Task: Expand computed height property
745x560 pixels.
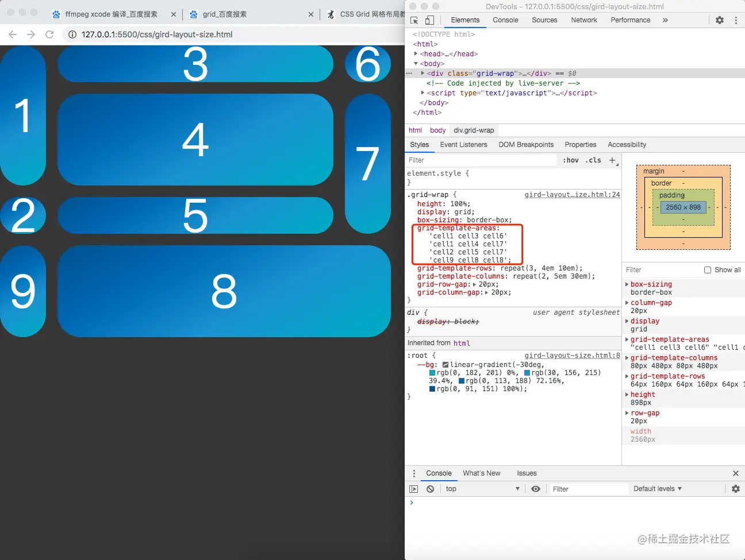Action: (627, 395)
